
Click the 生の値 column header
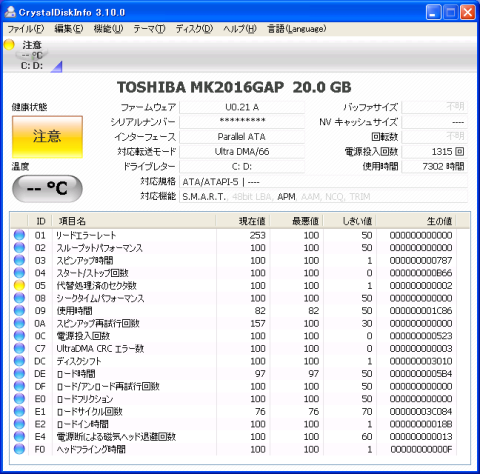416,221
